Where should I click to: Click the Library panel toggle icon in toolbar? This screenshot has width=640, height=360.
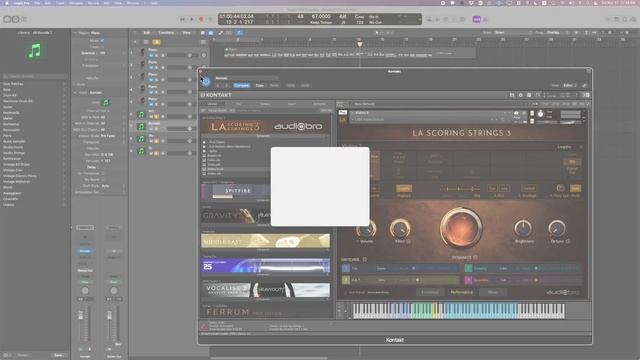(x=7, y=19)
